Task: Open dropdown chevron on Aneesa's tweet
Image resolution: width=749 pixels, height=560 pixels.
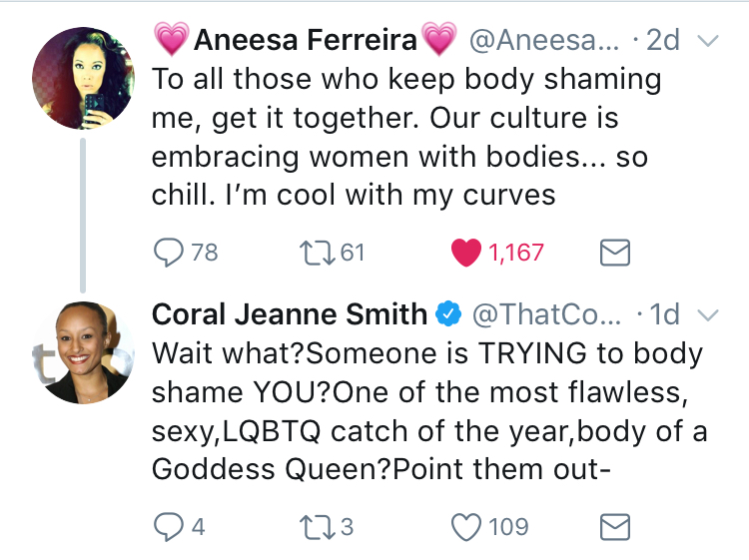Action: (708, 41)
